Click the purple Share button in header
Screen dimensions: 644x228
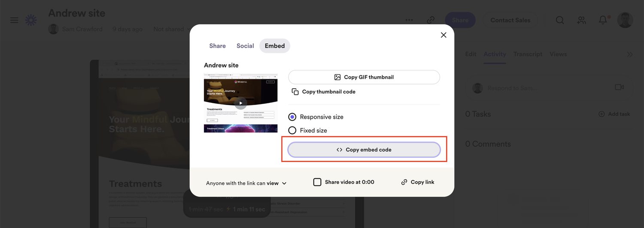click(460, 20)
